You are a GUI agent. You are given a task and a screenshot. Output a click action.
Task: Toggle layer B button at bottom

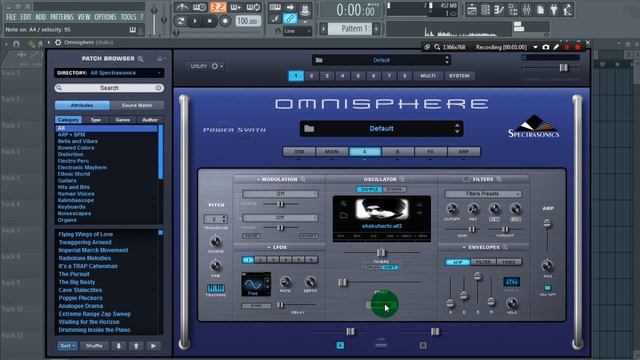(x=423, y=345)
